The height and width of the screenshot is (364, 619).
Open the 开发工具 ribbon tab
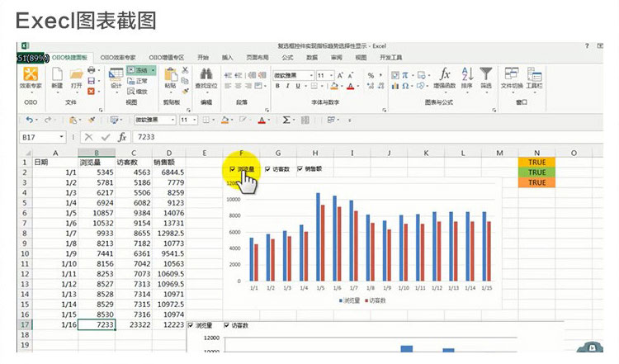click(391, 57)
